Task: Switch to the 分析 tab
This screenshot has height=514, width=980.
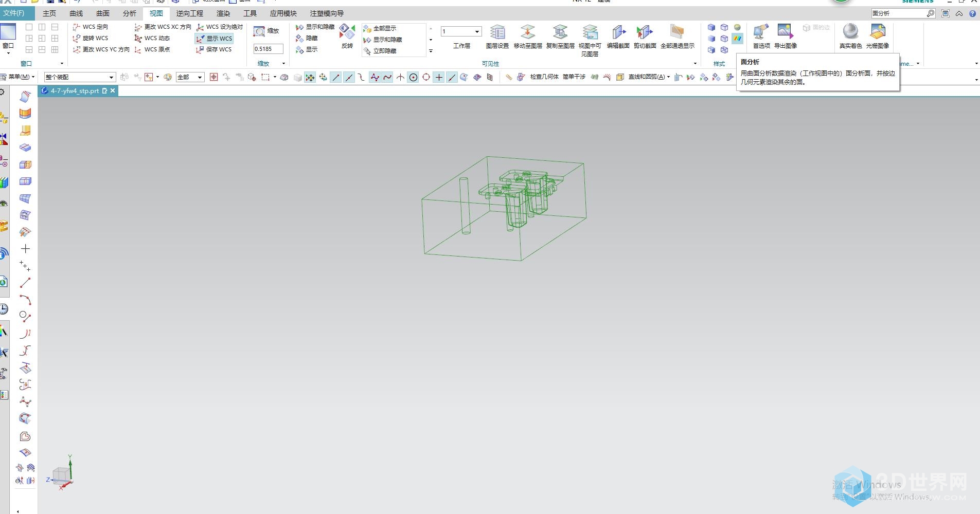Action: click(x=130, y=13)
